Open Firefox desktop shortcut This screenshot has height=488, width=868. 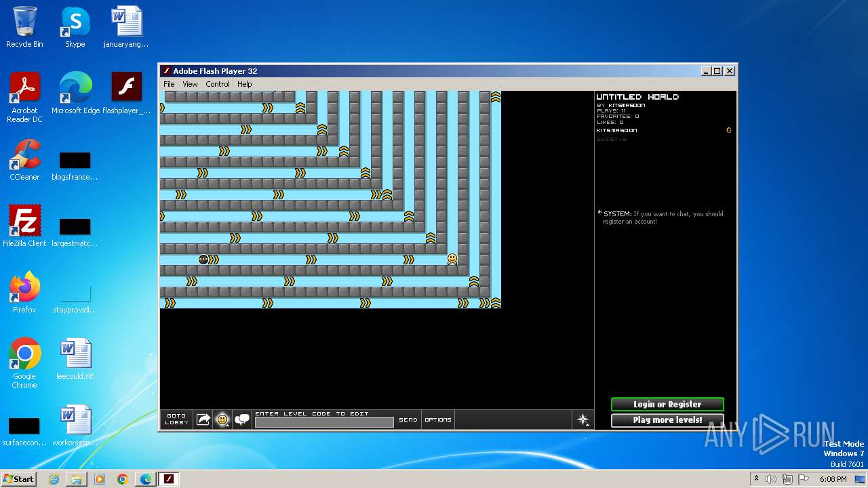24,293
